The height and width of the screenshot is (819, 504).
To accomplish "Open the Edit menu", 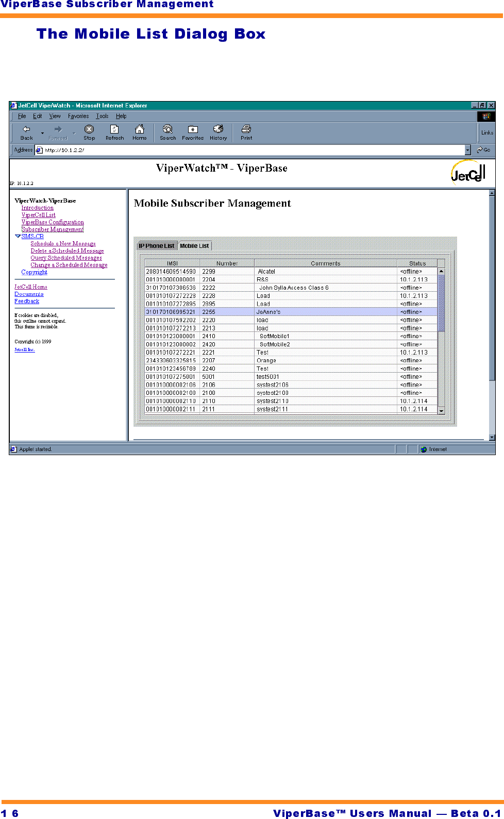I will click(x=37, y=116).
